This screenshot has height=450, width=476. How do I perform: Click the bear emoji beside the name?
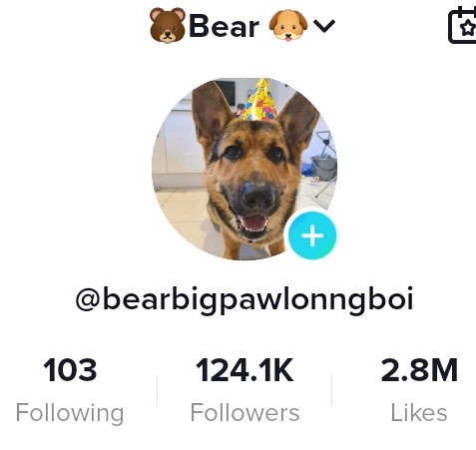point(168,25)
